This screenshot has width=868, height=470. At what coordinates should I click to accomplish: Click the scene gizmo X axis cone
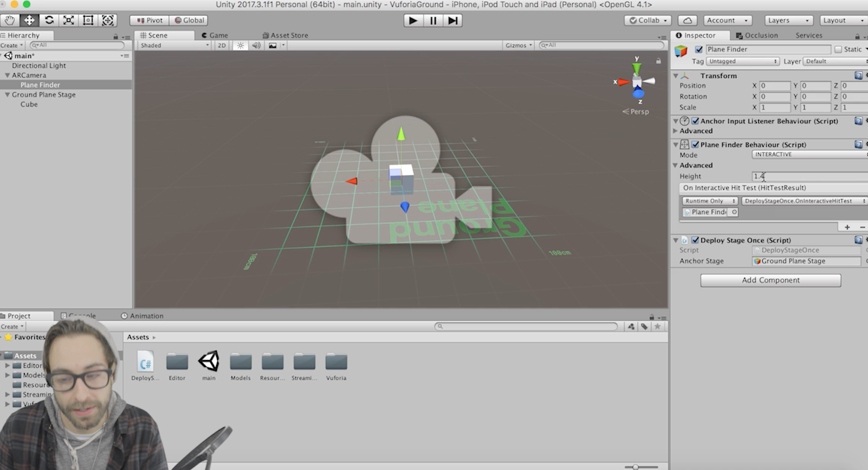624,82
